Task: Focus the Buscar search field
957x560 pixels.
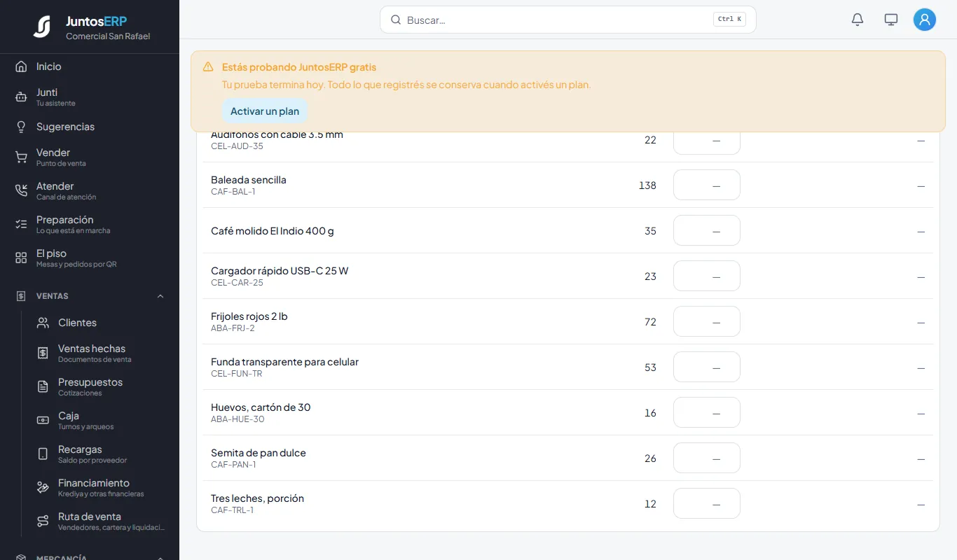Action: (x=568, y=20)
